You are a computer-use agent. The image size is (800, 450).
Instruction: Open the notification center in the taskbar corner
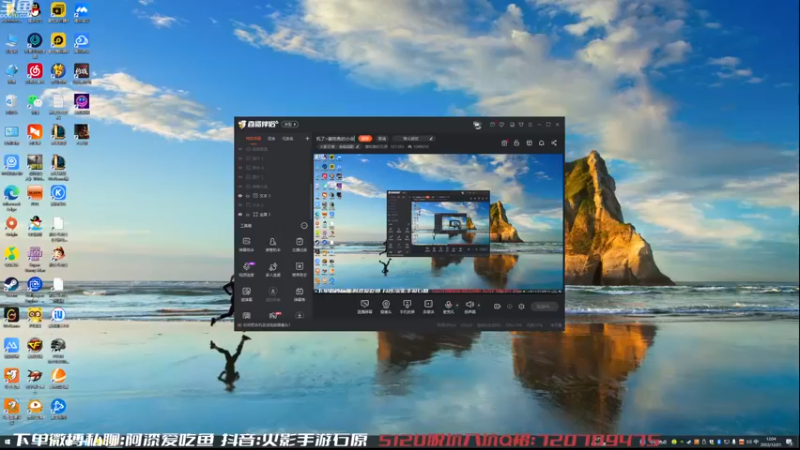[x=790, y=442]
